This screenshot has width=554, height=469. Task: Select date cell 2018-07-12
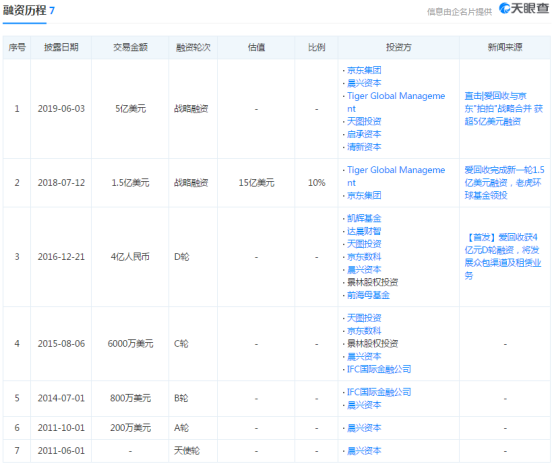click(61, 183)
